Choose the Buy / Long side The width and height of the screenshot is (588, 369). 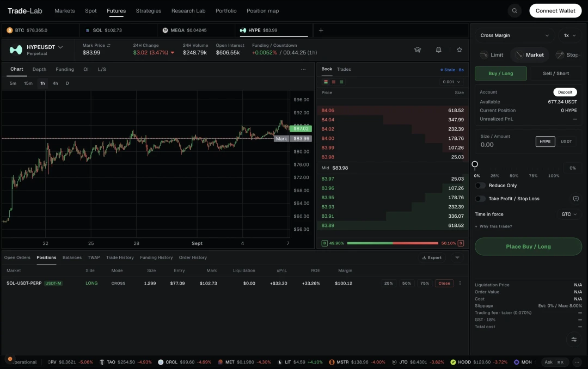[501, 73]
